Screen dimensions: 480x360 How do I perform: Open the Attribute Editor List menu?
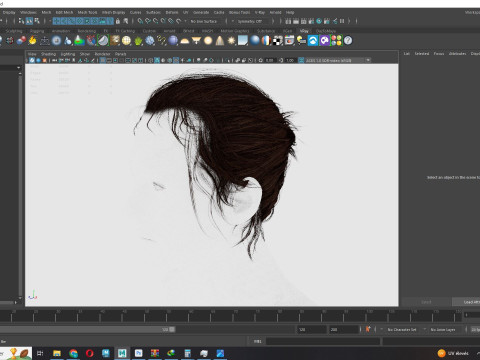pos(407,54)
